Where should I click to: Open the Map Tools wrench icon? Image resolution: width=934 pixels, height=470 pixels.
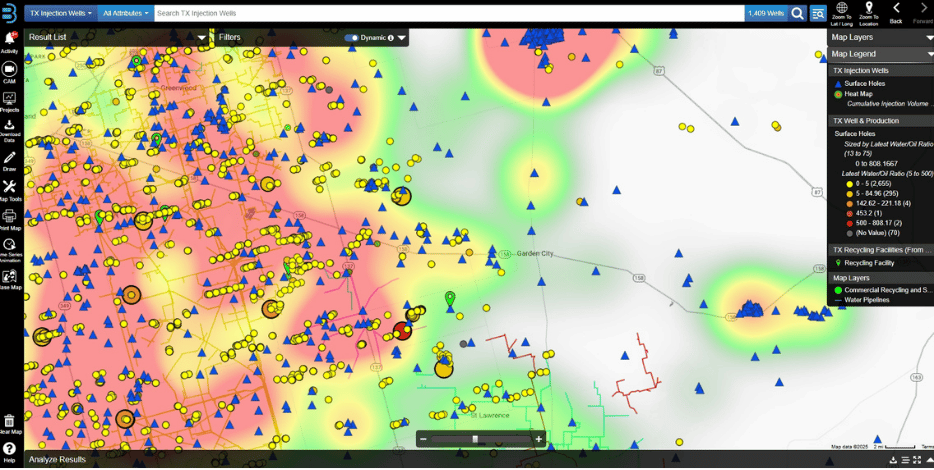pos(10,187)
